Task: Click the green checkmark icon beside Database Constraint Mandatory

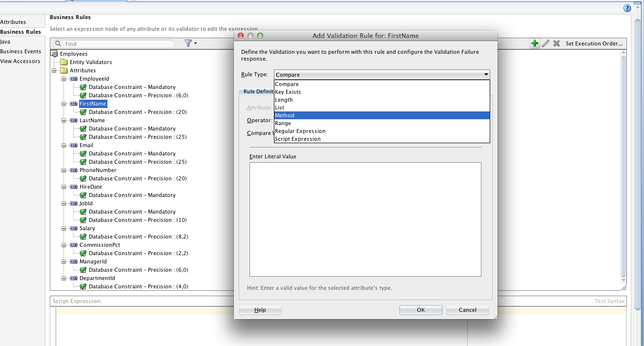Action: tap(83, 87)
